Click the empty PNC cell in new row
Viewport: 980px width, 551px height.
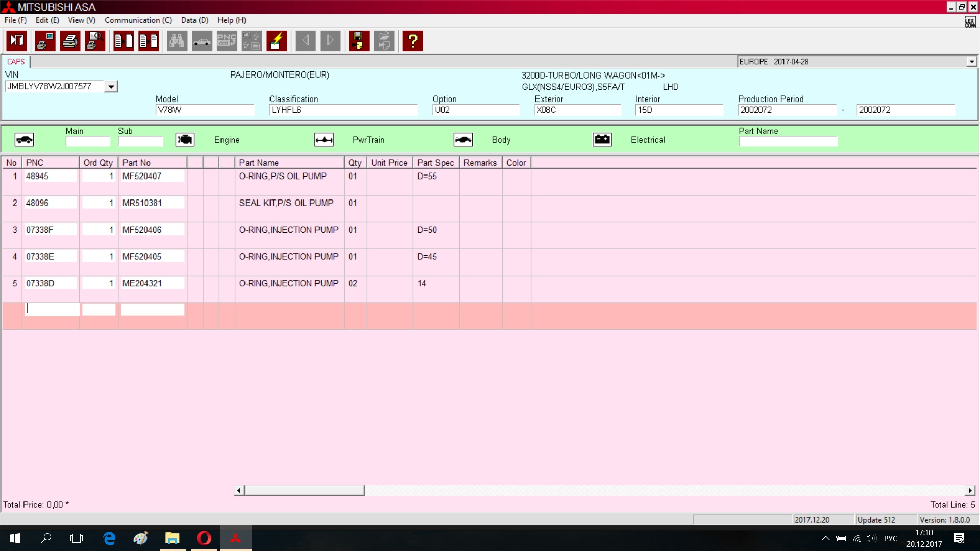[x=51, y=309]
